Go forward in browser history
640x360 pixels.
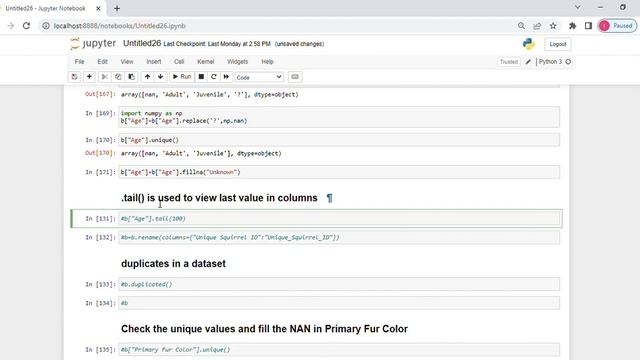11,26
